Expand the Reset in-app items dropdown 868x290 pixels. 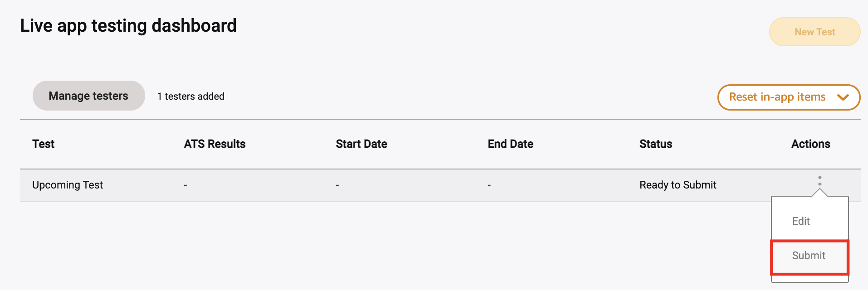[788, 97]
